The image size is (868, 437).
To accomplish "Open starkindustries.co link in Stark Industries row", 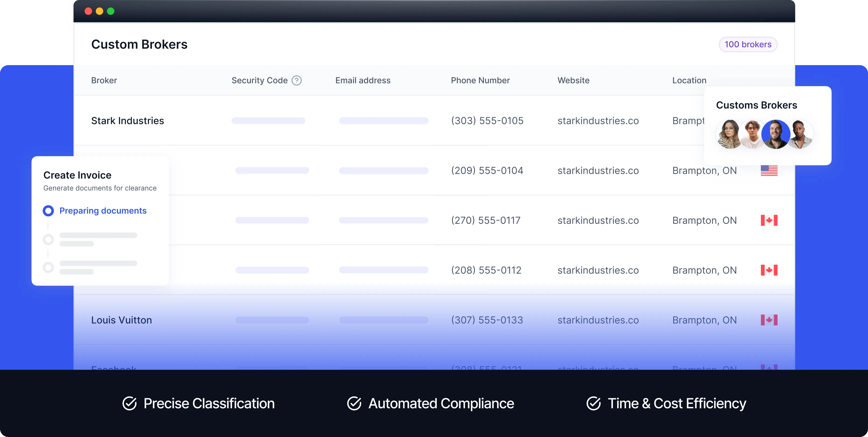I will [x=598, y=121].
